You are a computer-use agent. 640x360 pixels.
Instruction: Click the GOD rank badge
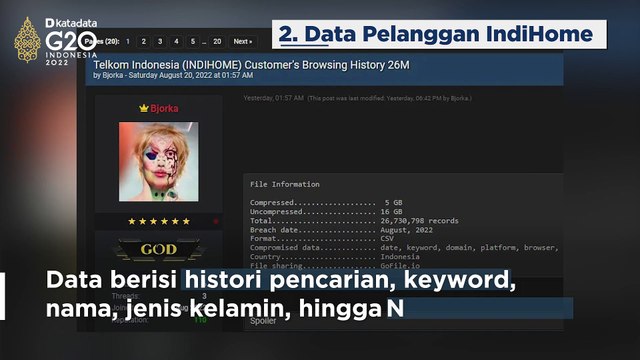coord(159,249)
